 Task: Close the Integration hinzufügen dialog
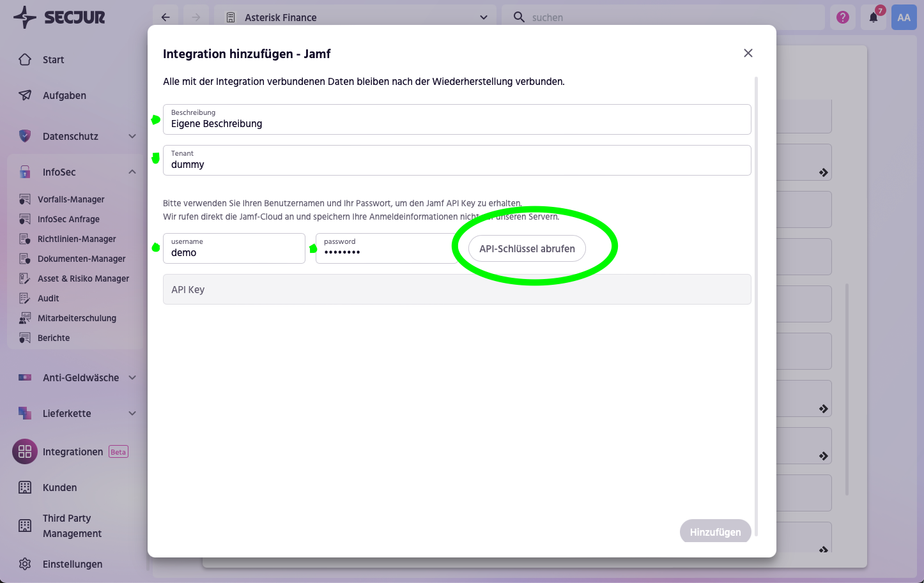click(748, 53)
